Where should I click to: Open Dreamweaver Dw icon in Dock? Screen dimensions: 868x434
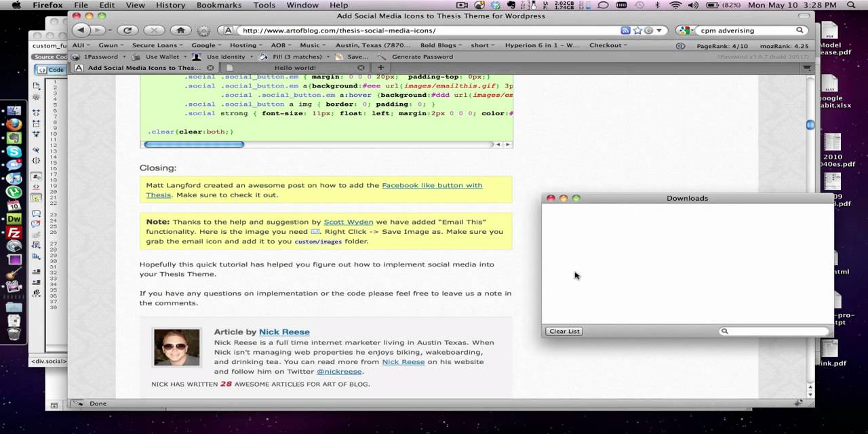(14, 219)
